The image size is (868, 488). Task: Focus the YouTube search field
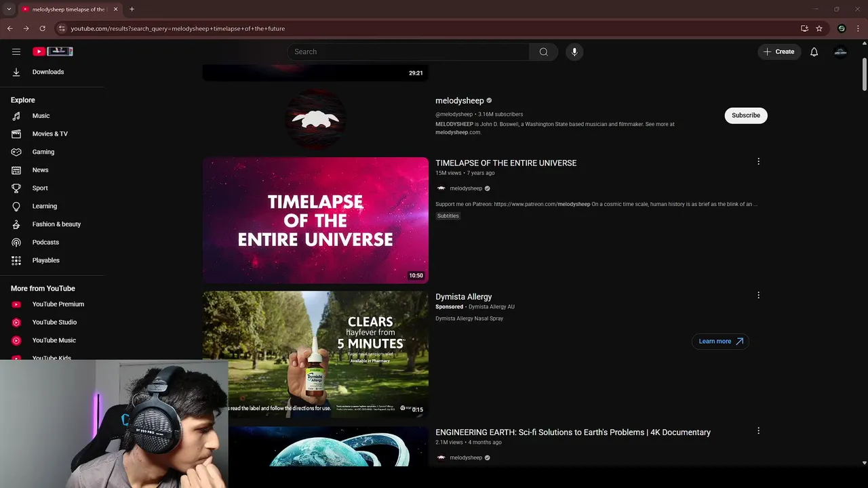pyautogui.click(x=408, y=52)
